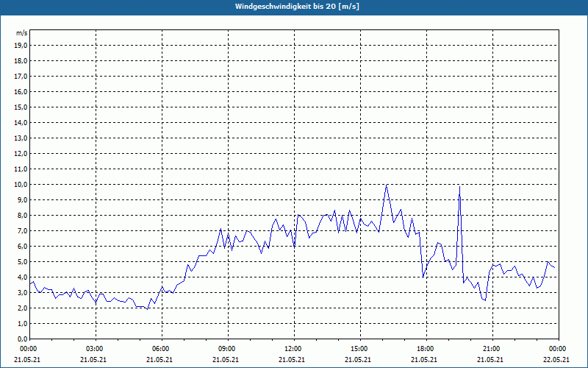Click the '8,0' y-axis label
The height and width of the screenshot is (368, 588).
23,216
